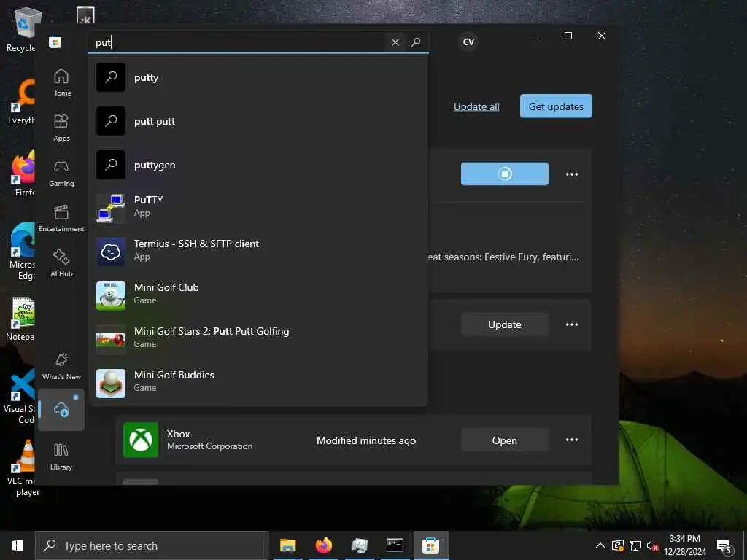The height and width of the screenshot is (560, 747).
Task: Click Microsoft Store taskbar icon
Action: click(x=430, y=545)
